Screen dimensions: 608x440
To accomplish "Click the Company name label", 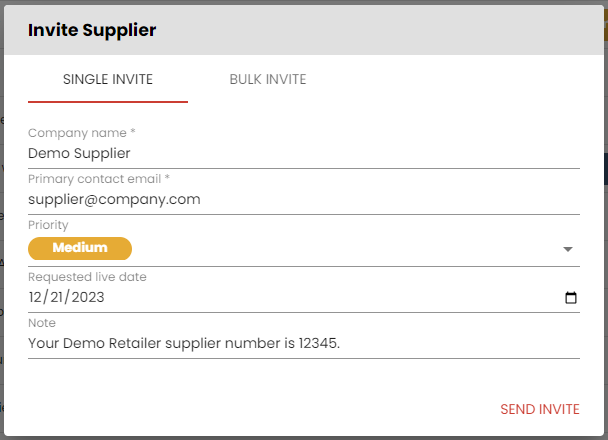I will click(x=81, y=133).
